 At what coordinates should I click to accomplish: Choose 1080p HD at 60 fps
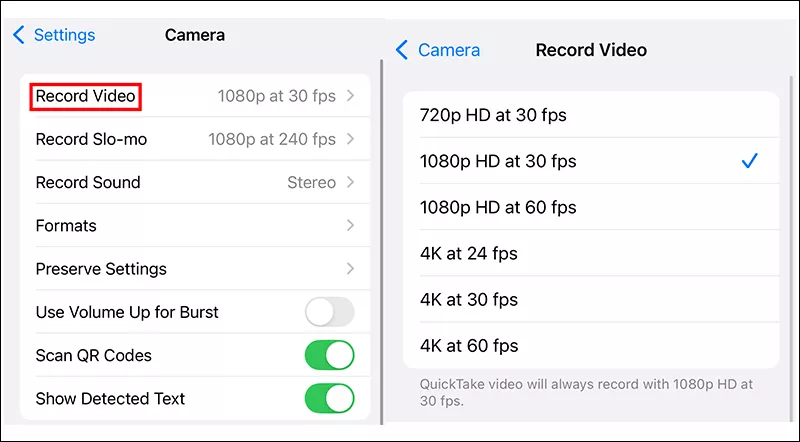pos(497,207)
